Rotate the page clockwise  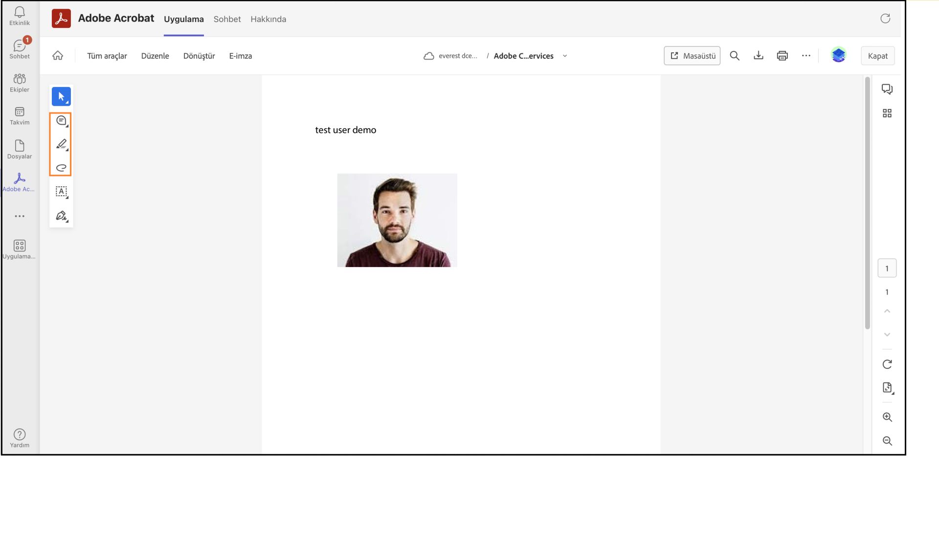tap(887, 364)
